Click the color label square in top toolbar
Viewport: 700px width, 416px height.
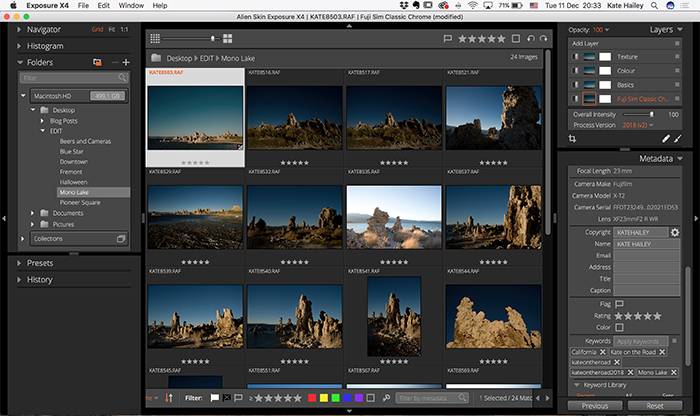(516, 39)
